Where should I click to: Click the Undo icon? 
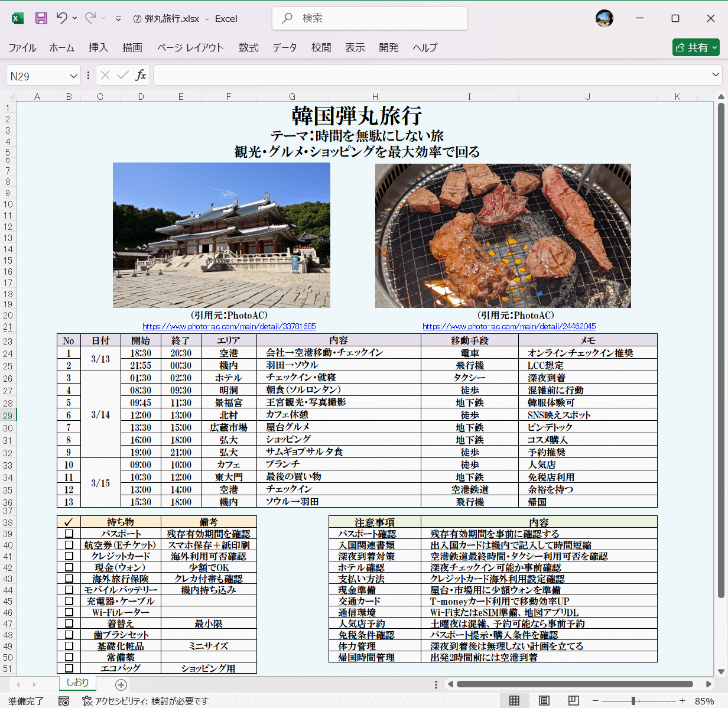pyautogui.click(x=63, y=18)
